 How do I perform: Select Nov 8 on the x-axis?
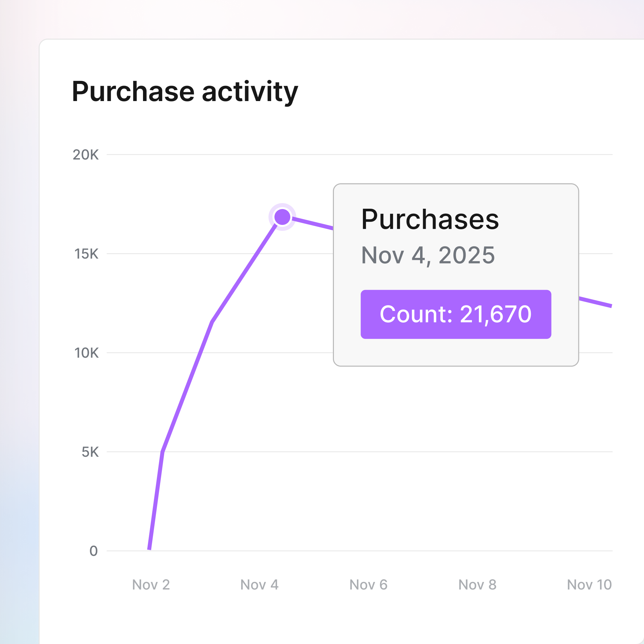(477, 585)
